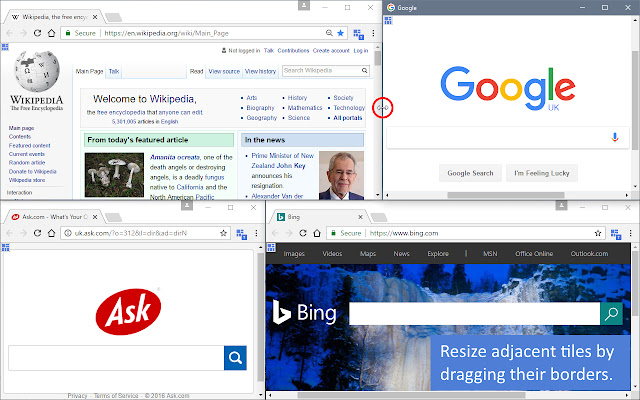Focus the Google search box

point(507,138)
